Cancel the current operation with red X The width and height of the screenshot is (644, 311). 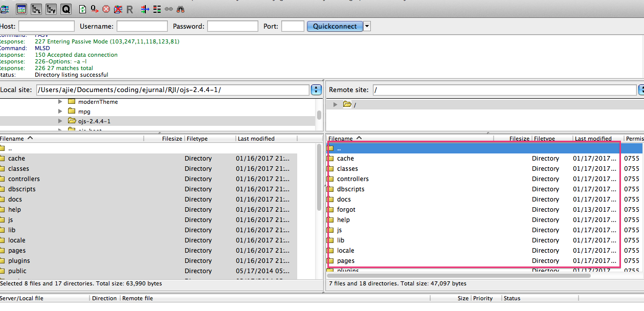tap(106, 9)
